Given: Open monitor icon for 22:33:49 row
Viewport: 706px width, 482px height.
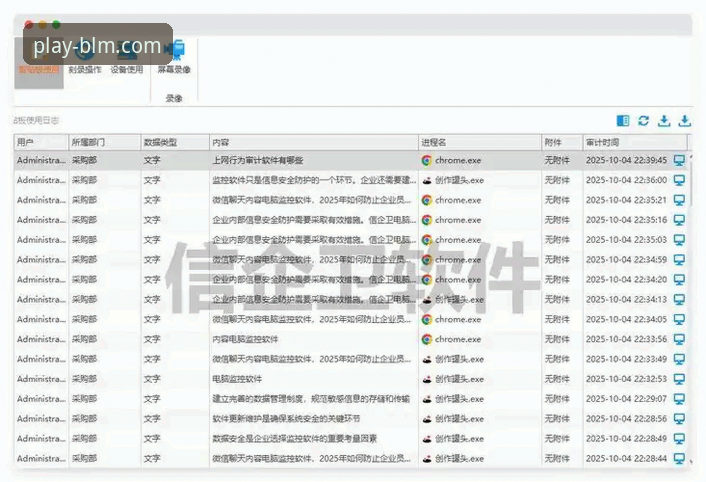Looking at the screenshot, I should 679,359.
